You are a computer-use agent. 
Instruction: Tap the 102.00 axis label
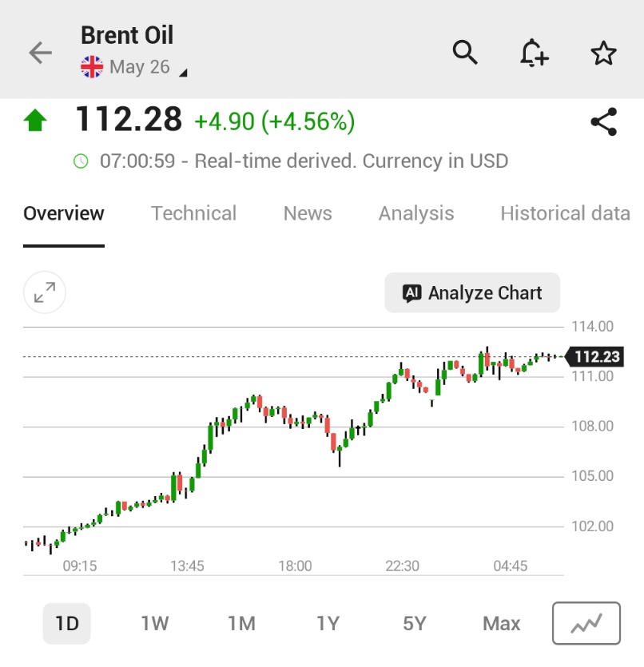tap(592, 526)
